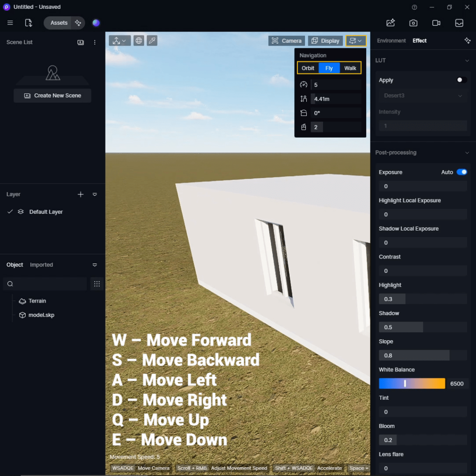
Task: Open the AI image render icon
Action: 390,23
